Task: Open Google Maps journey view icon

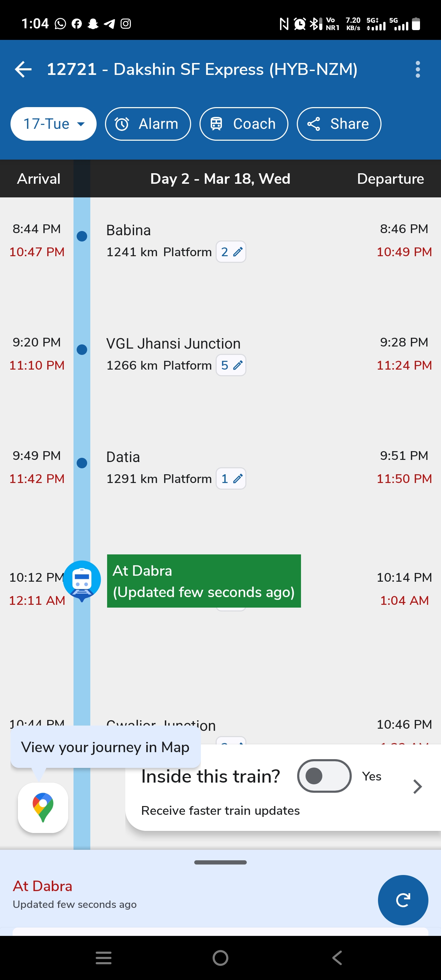Action: tap(43, 807)
